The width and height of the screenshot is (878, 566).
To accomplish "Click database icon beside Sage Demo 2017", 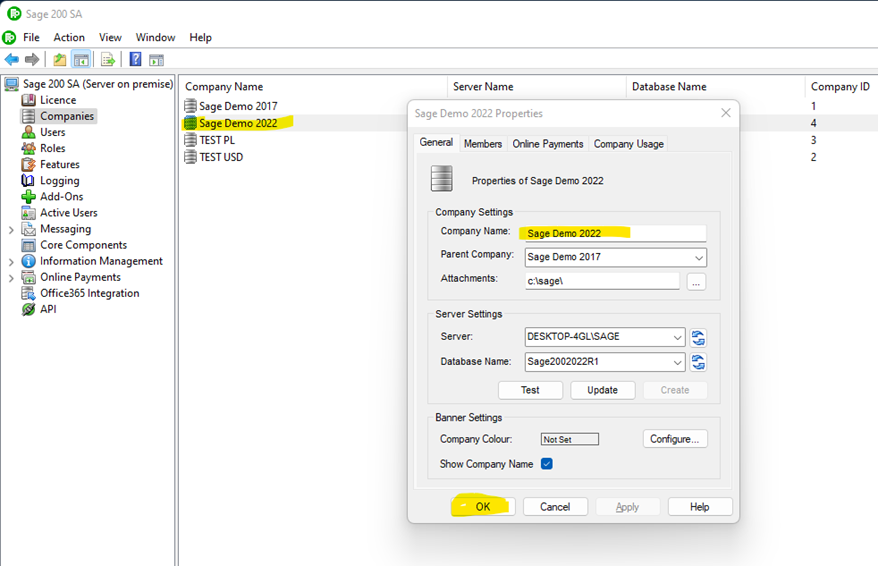I will tap(190, 106).
